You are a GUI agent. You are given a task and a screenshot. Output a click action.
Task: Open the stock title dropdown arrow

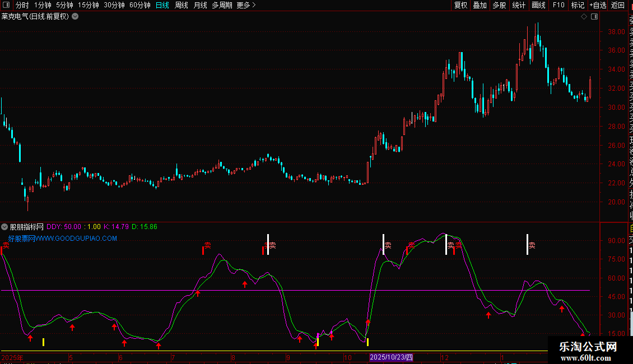(x=75, y=17)
